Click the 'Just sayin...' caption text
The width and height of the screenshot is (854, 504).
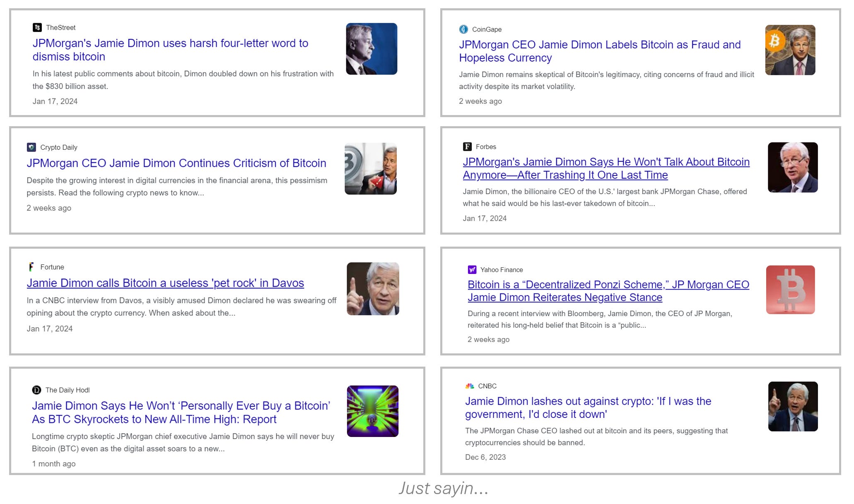444,488
